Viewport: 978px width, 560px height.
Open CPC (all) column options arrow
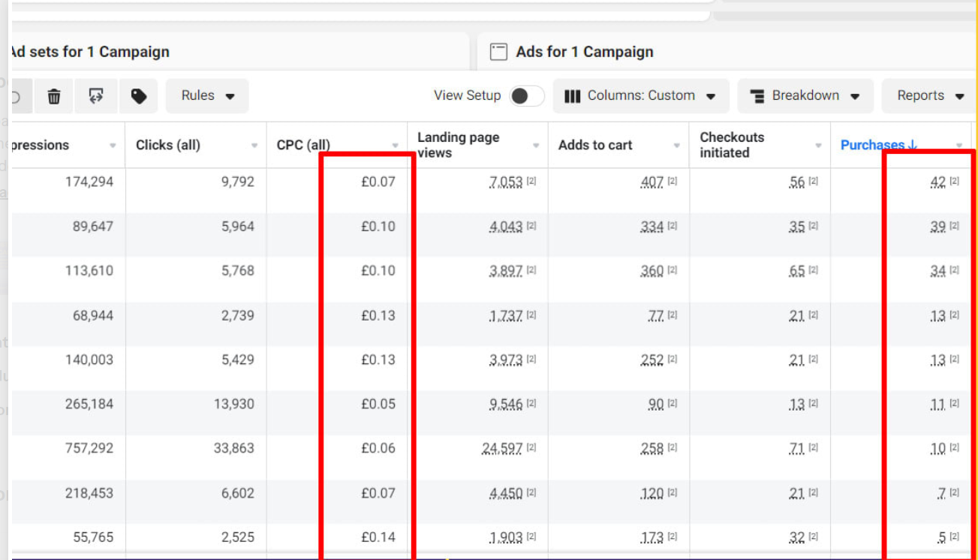(396, 146)
